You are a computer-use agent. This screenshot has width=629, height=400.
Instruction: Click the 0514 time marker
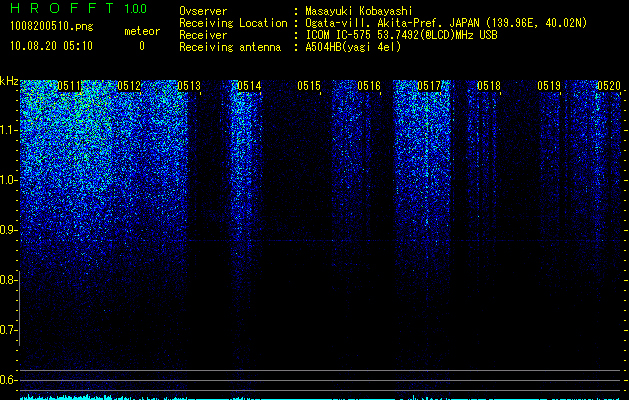[x=249, y=86]
